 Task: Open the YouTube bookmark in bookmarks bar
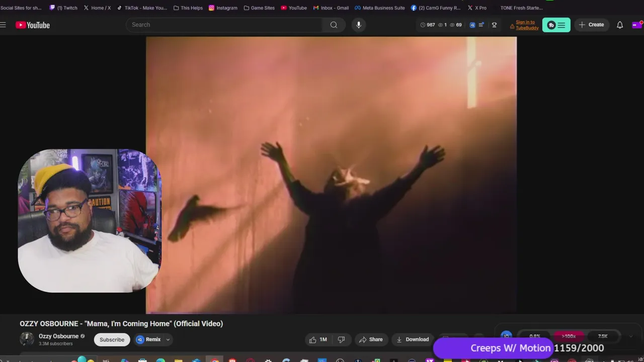pos(294,8)
